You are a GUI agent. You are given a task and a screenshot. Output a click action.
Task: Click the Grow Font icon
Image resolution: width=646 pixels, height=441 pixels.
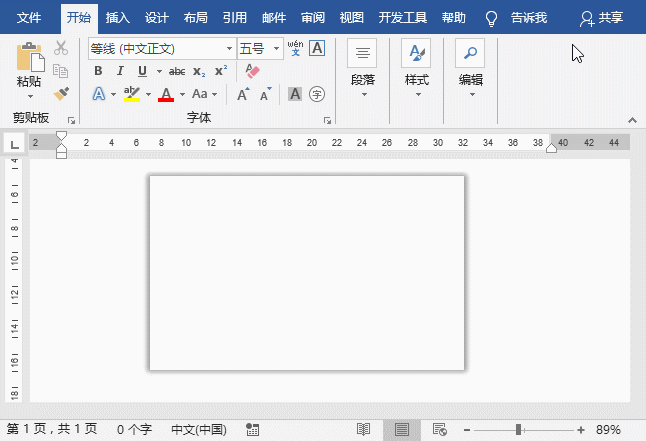(242, 94)
